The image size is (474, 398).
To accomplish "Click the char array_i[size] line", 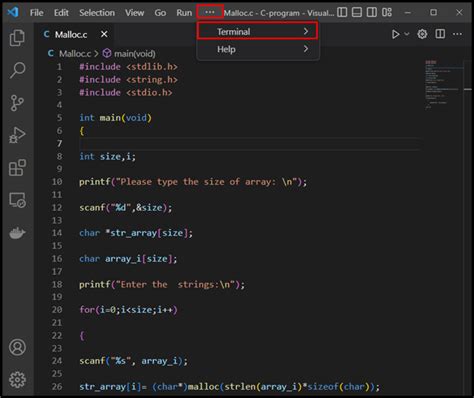I will (128, 259).
